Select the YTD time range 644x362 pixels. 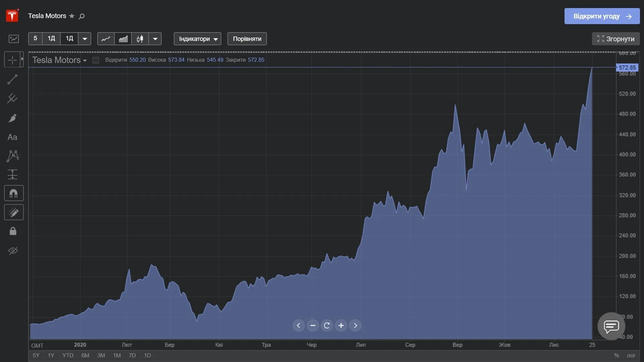tap(68, 355)
